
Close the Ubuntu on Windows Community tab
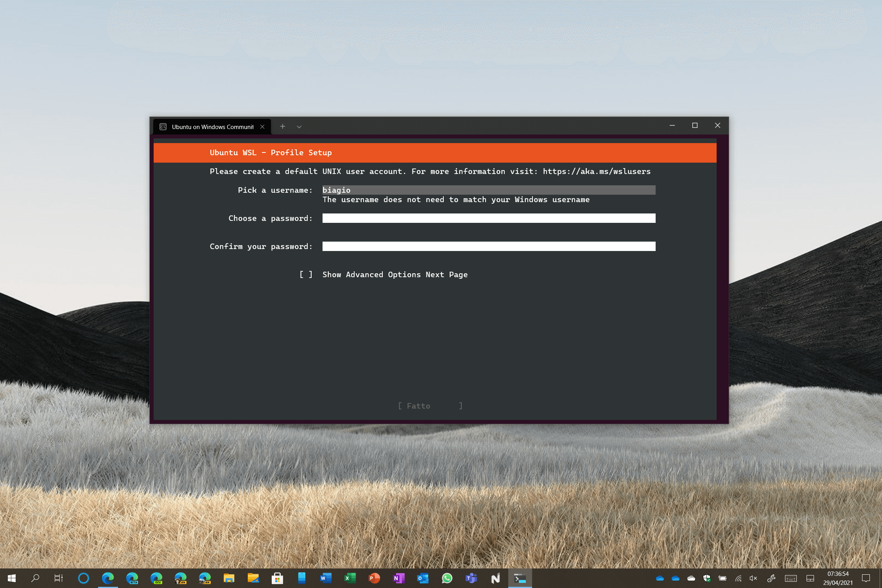pyautogui.click(x=262, y=127)
